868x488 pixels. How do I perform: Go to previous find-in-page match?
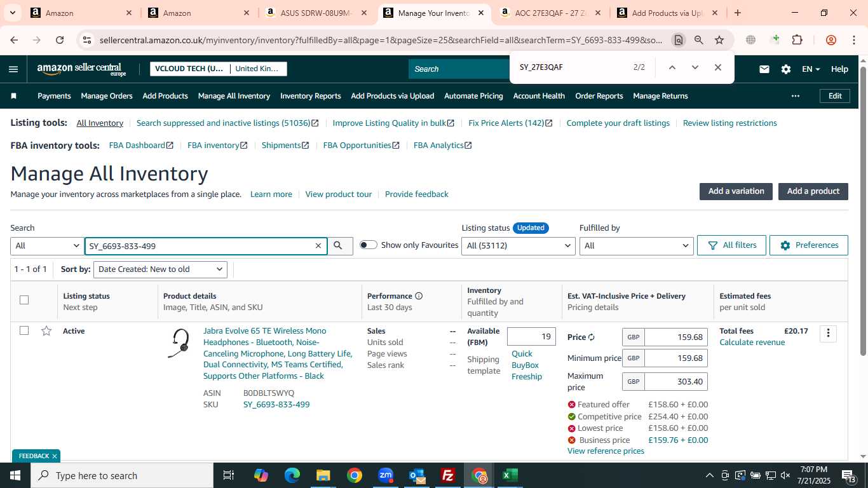pyautogui.click(x=672, y=67)
